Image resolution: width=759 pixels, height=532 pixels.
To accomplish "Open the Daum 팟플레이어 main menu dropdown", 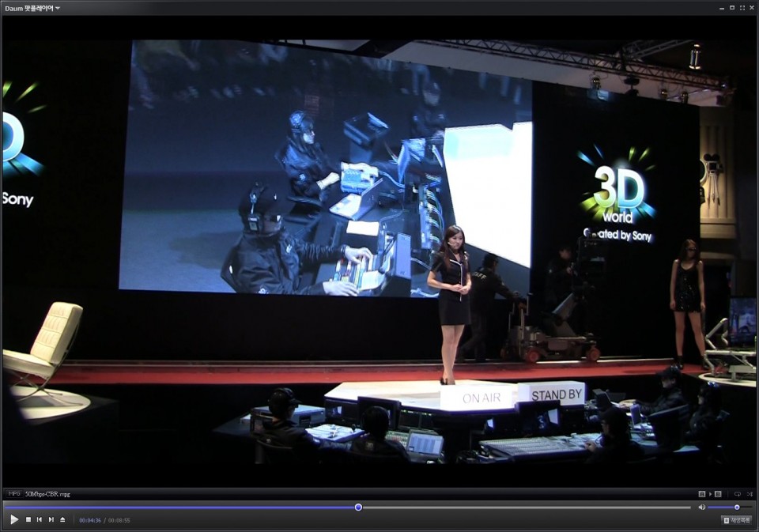I will coord(32,8).
